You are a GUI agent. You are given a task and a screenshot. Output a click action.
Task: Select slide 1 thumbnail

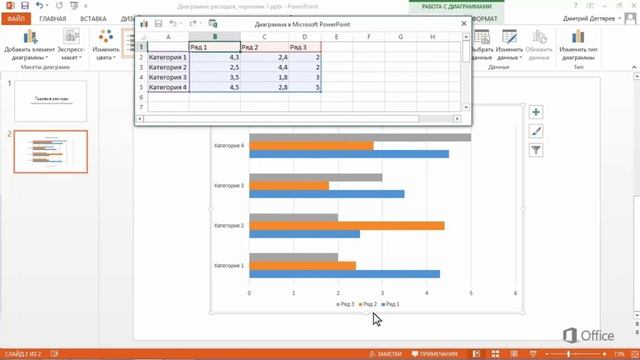click(x=51, y=101)
